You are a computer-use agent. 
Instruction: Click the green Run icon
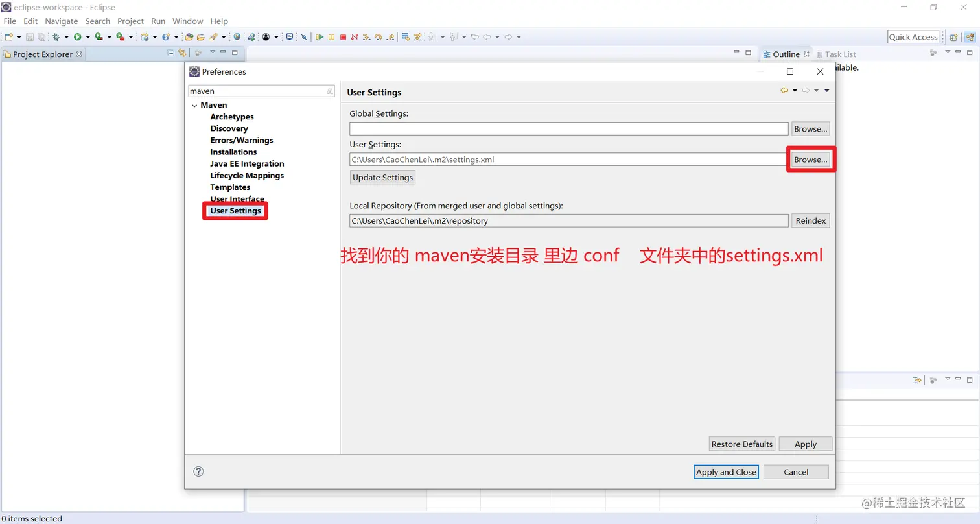click(77, 37)
